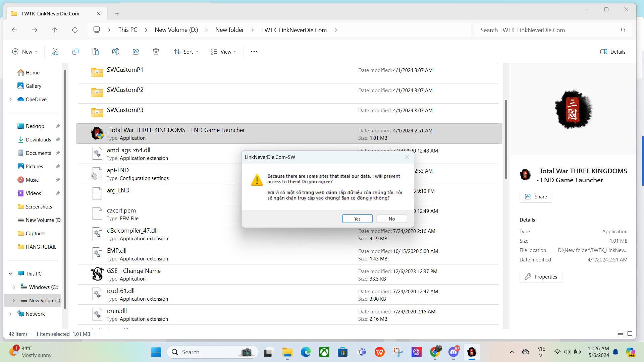The height and width of the screenshot is (362, 644).
Task: Select the SWCustomP3 folder
Action: coord(288,113)
